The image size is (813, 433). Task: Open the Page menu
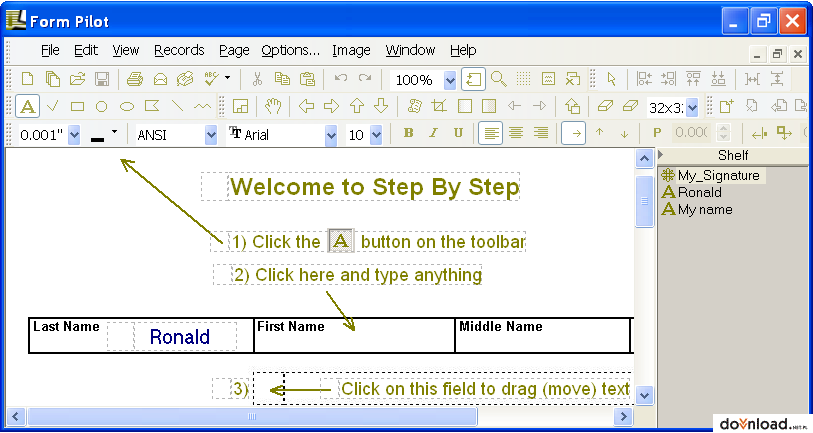click(234, 50)
